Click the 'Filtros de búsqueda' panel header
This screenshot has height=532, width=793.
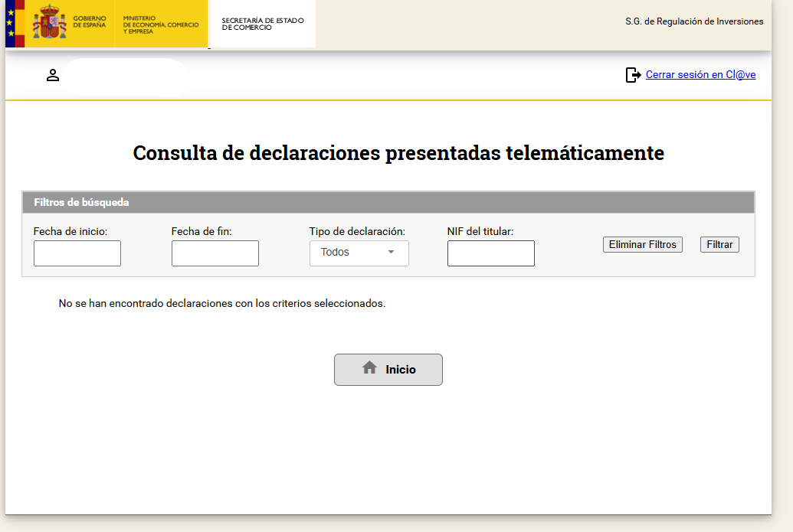tap(81, 203)
